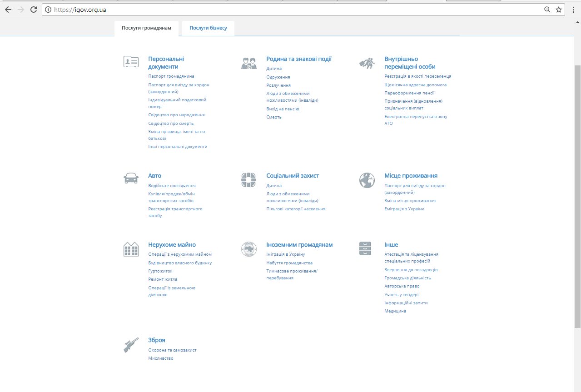Click the vertical page scrollbar

pyautogui.click(x=577, y=195)
